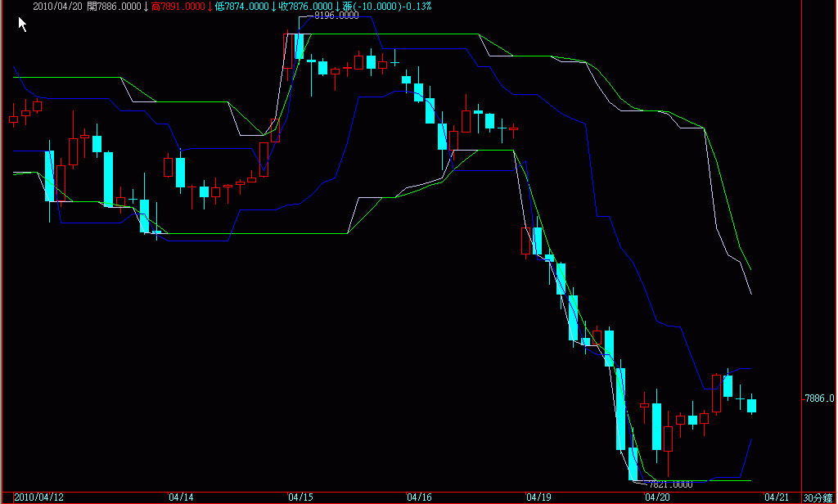Click the 04/21 date axis label
838x504 pixels.
pyautogui.click(x=776, y=497)
